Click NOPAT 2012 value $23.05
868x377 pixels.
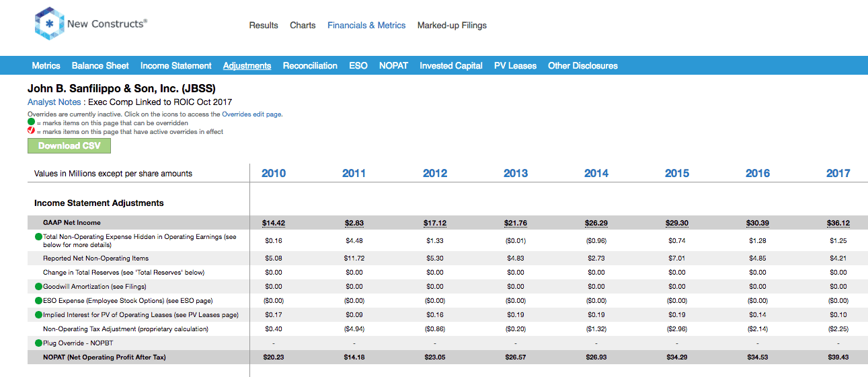click(x=435, y=357)
